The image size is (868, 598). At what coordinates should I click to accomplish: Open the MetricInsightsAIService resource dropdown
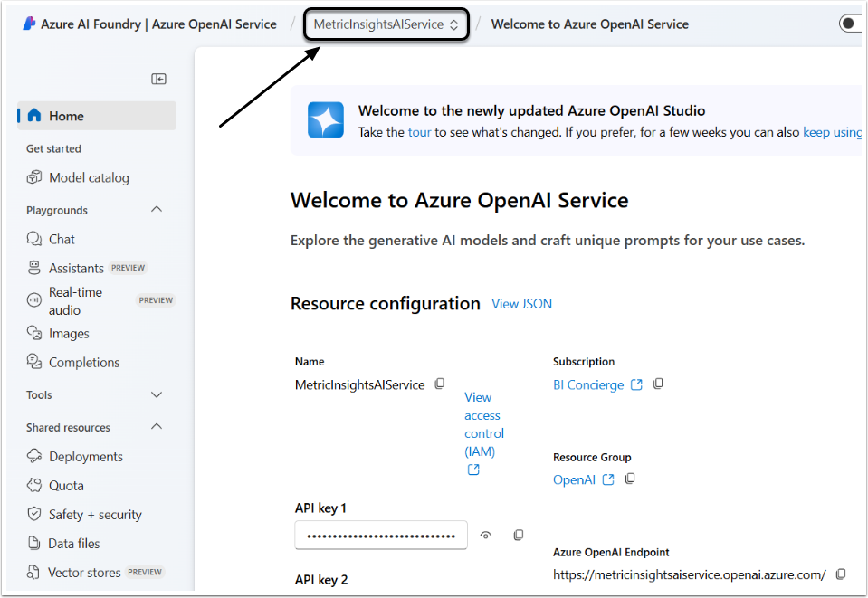click(386, 24)
